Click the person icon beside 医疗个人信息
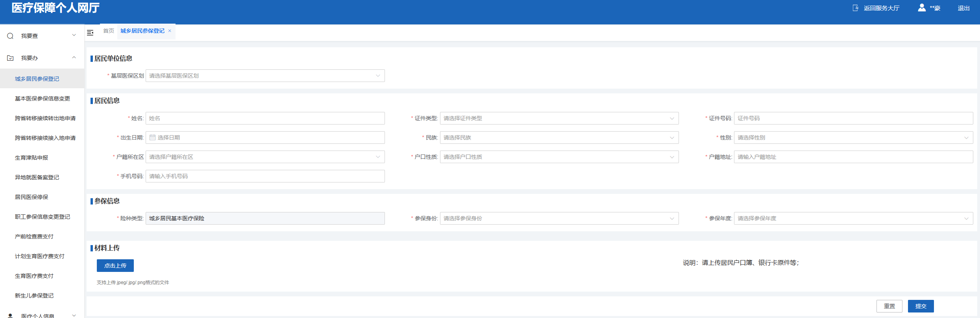The height and width of the screenshot is (318, 980). [x=10, y=316]
